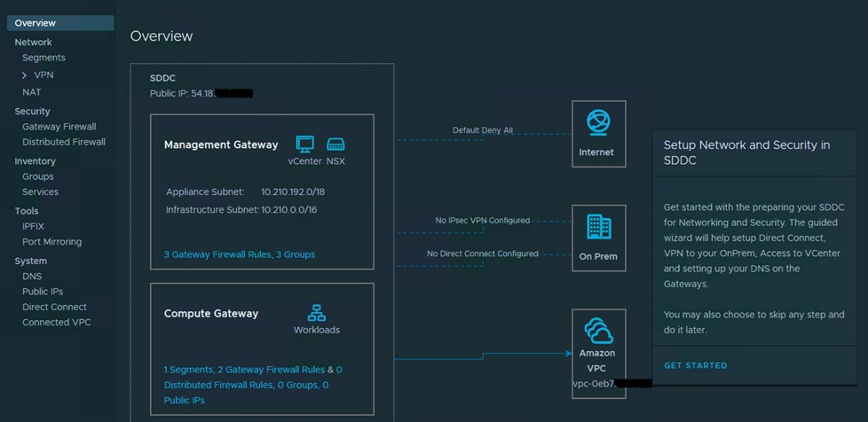Click the vpc-0eb7 identifier text
Screen dimensions: 868x422
[x=612, y=383]
